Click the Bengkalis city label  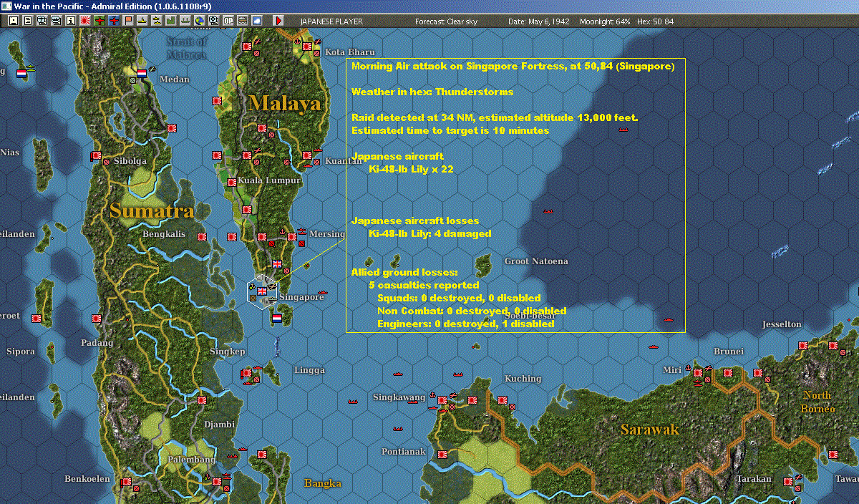pyautogui.click(x=164, y=234)
